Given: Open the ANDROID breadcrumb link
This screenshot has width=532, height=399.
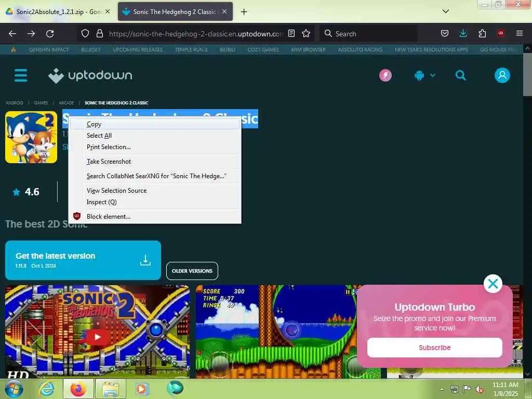Looking at the screenshot, I should (x=15, y=103).
